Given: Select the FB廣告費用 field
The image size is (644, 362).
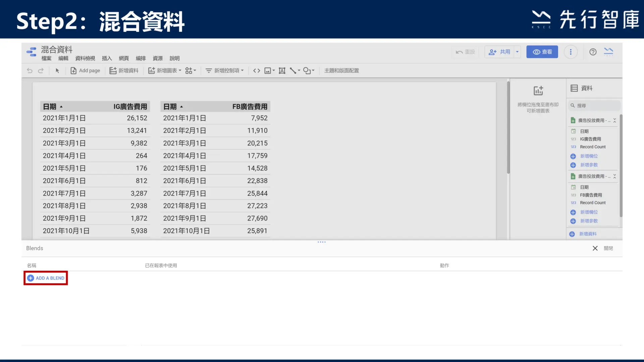Looking at the screenshot, I should [x=591, y=195].
